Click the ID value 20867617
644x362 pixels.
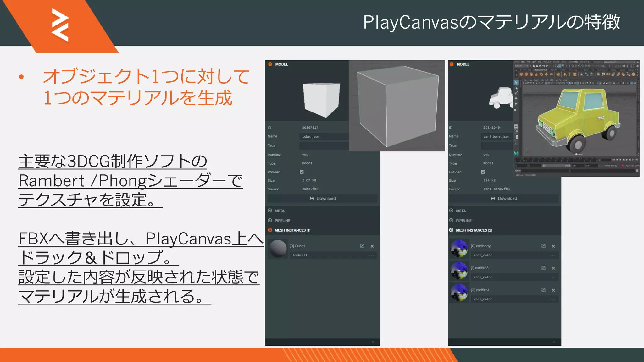(310, 128)
